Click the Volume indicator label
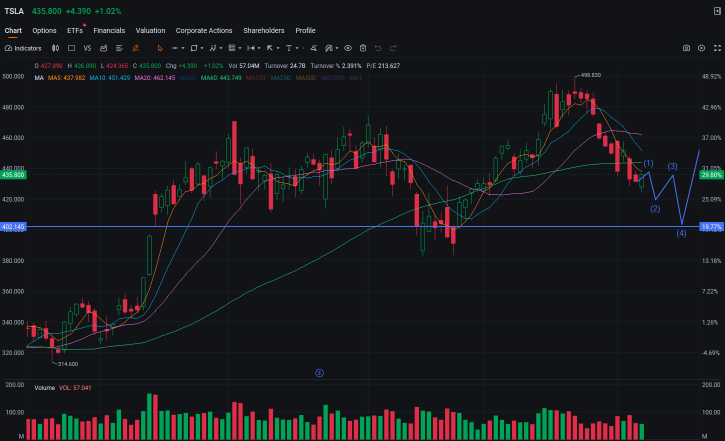Image resolution: width=725 pixels, height=441 pixels. coord(44,388)
